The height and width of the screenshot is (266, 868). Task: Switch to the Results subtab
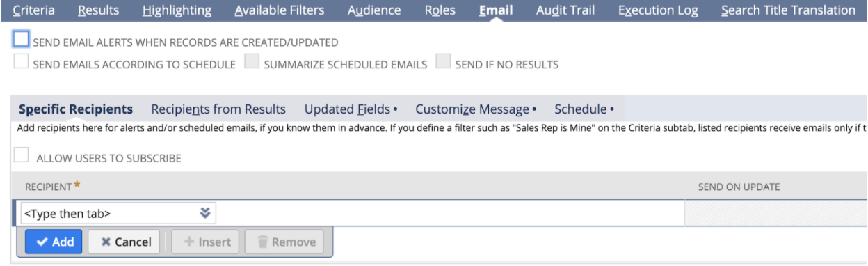tap(98, 10)
